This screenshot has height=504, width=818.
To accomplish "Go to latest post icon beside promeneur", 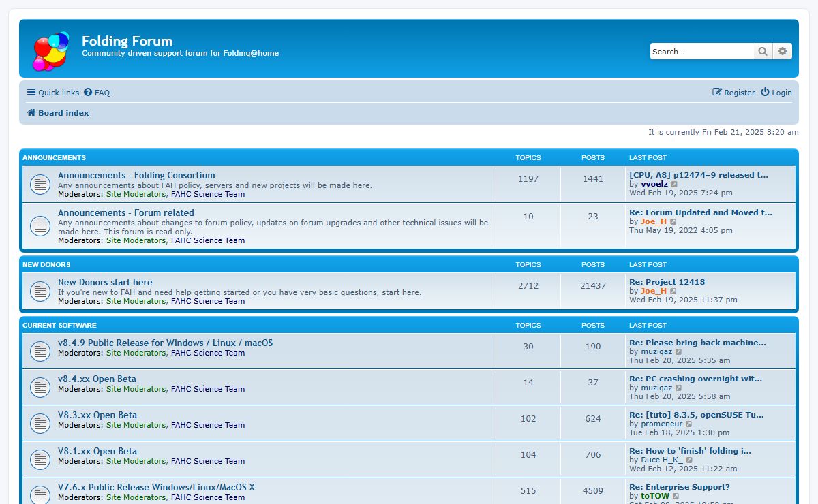I will click(x=689, y=424).
